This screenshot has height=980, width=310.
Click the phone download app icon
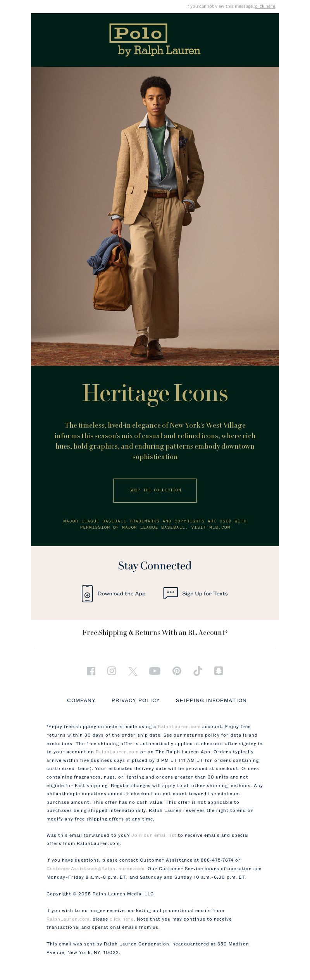point(87,593)
